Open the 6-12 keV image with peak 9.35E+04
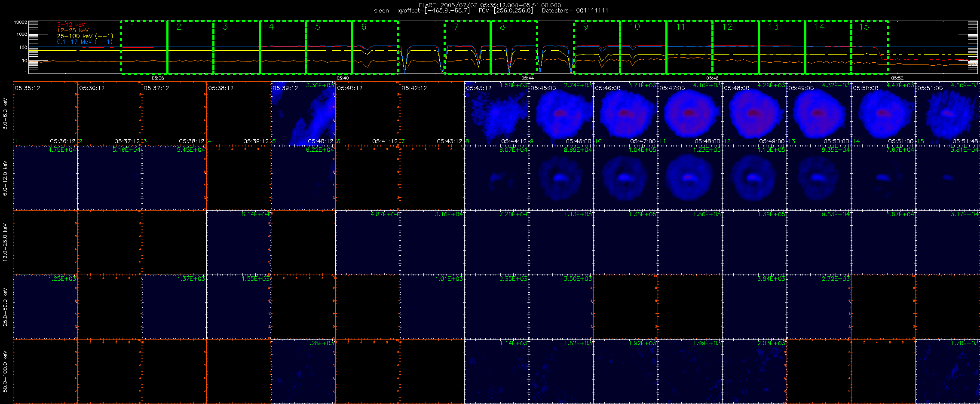This screenshot has height=404, width=980. (x=819, y=178)
